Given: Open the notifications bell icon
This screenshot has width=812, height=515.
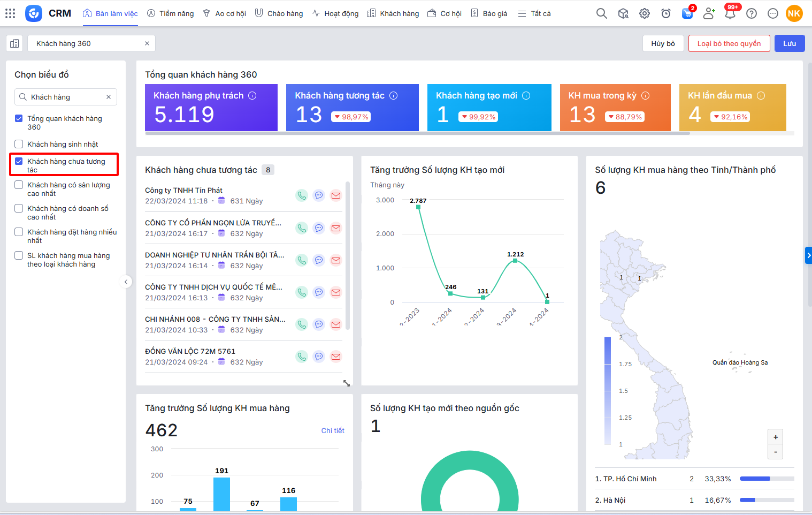Looking at the screenshot, I should (730, 13).
